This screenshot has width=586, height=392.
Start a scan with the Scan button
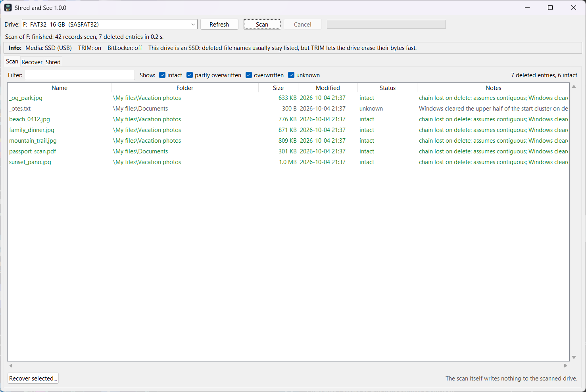click(262, 24)
